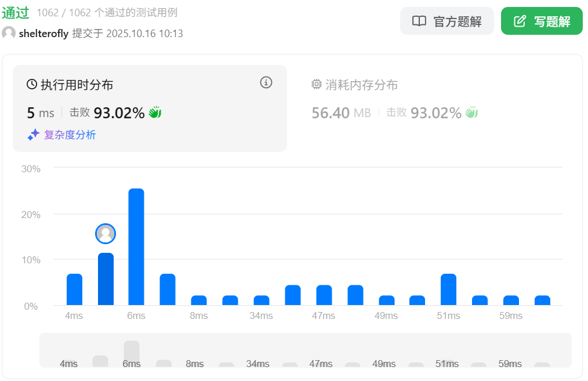Click the 47ms bar in the runtime chart
This screenshot has width=588, height=381.
[324, 295]
